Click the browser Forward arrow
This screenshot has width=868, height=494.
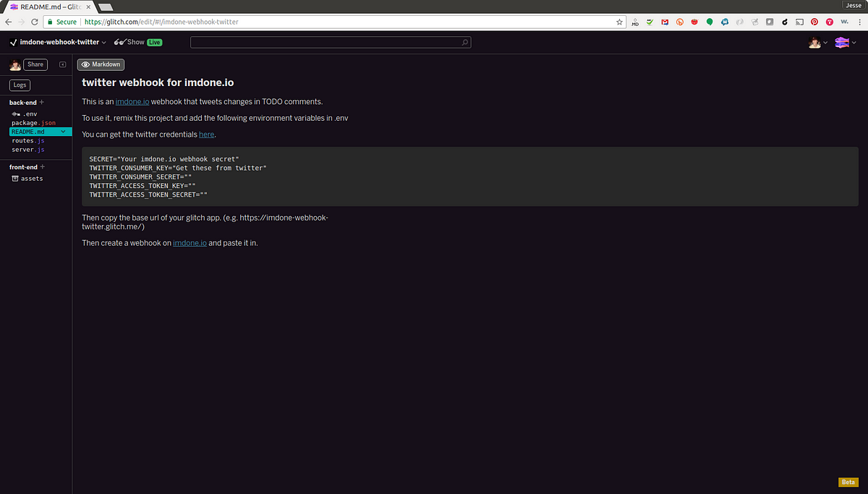(23, 22)
